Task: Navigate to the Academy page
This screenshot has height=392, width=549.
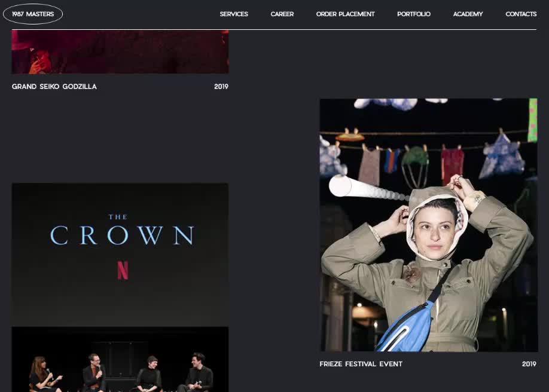Action: pyautogui.click(x=468, y=14)
